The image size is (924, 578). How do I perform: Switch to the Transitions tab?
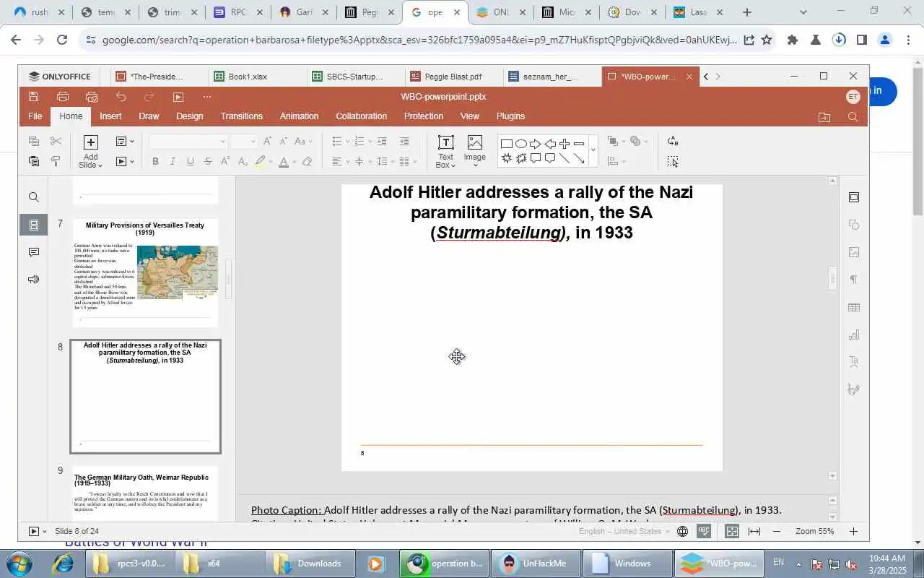[241, 116]
